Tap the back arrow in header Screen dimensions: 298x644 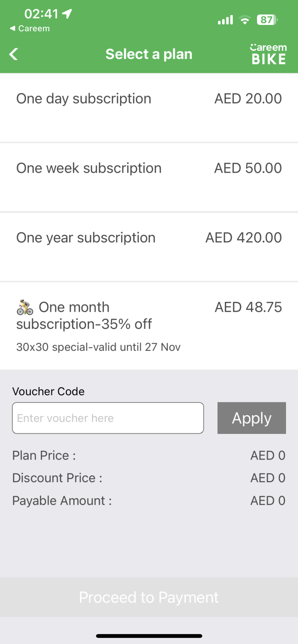pos(14,54)
